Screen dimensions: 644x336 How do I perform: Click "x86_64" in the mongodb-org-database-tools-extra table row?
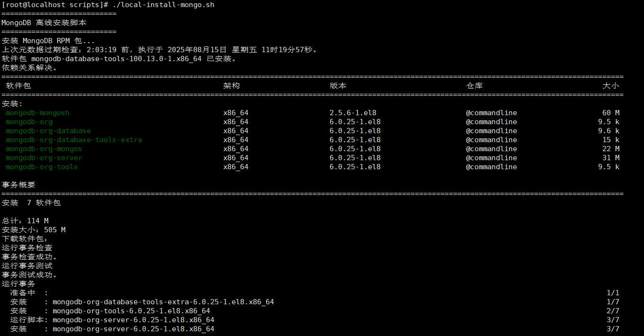[x=236, y=140]
